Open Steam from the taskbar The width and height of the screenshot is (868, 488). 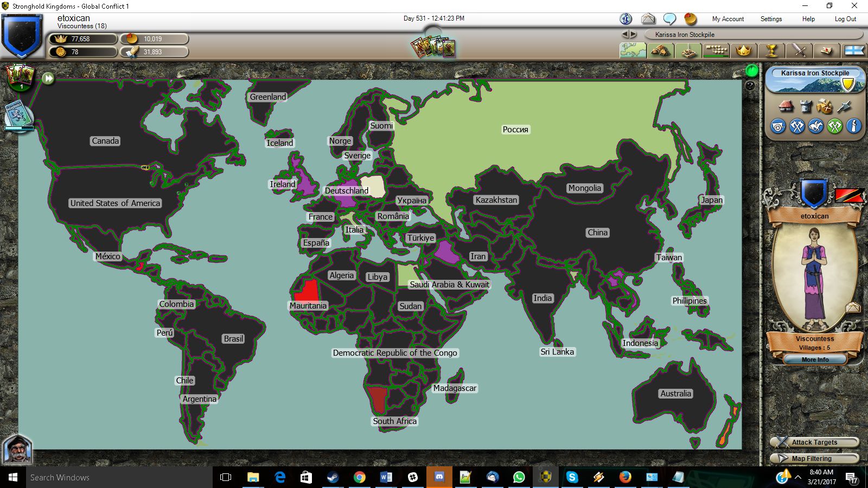[x=333, y=477]
